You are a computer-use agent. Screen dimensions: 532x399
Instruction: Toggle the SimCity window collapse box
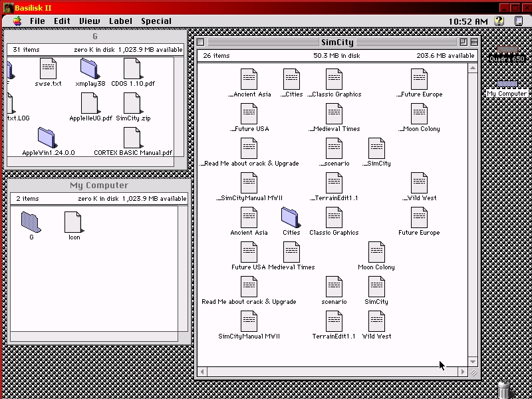click(474, 42)
